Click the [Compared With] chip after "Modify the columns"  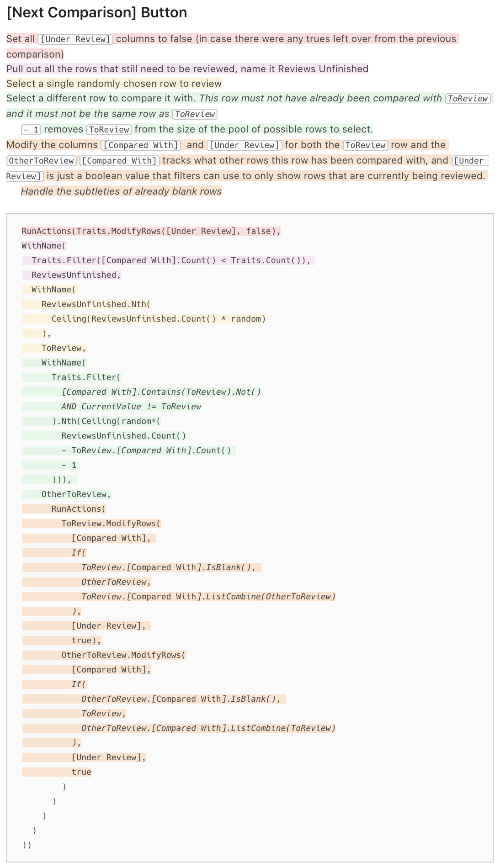coord(141,145)
